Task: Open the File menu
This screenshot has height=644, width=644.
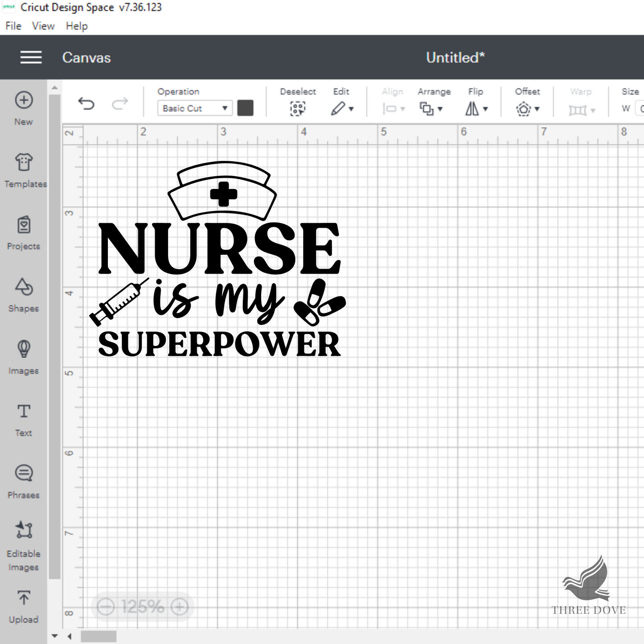Action: point(13,26)
